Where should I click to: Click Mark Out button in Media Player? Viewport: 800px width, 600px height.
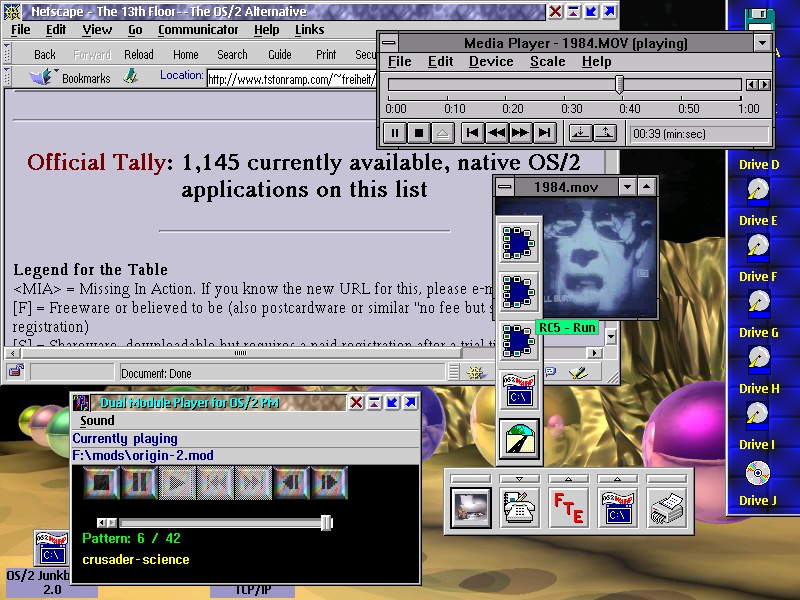coord(605,133)
